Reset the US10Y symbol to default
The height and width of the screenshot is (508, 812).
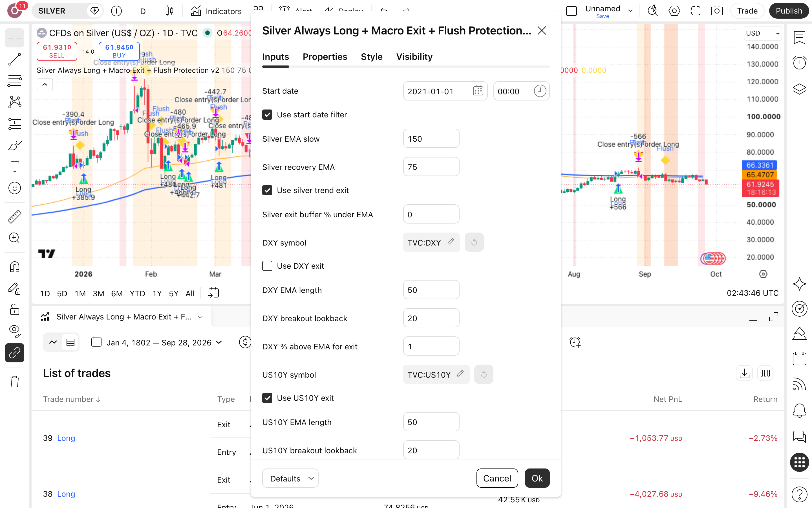484,374
